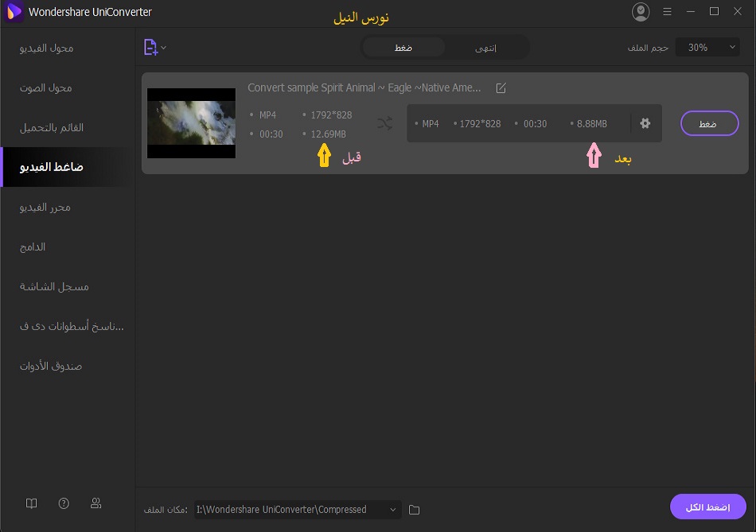Viewport: 756px width, 532px height.
Task: Open compression settings gear icon
Action: pyautogui.click(x=645, y=123)
